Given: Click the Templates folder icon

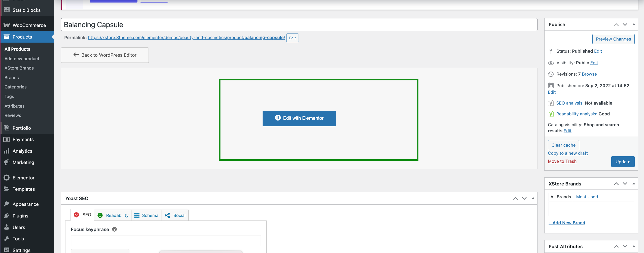Looking at the screenshot, I should [x=7, y=189].
